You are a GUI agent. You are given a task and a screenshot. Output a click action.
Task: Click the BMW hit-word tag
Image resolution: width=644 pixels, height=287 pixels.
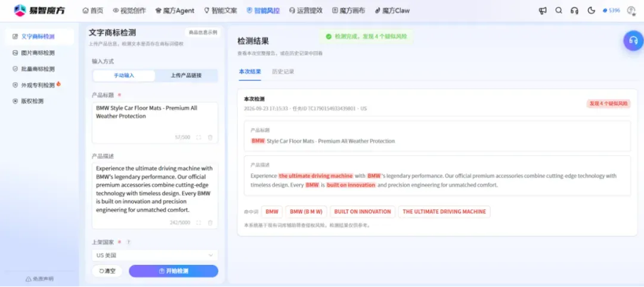click(x=272, y=212)
